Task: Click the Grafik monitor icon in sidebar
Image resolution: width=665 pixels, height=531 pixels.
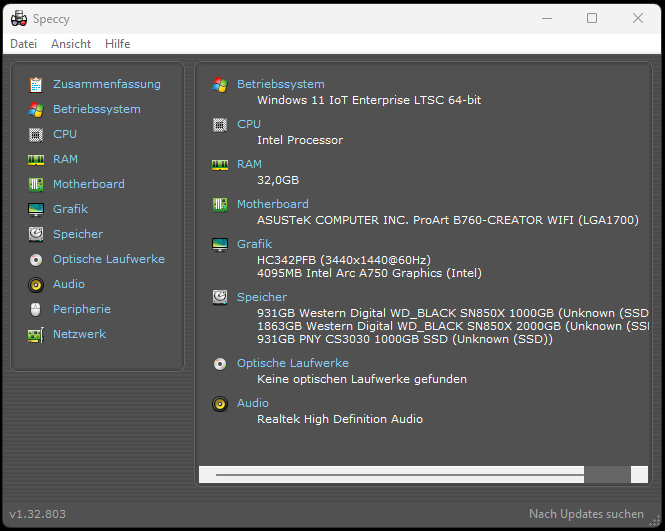Action: (x=36, y=210)
